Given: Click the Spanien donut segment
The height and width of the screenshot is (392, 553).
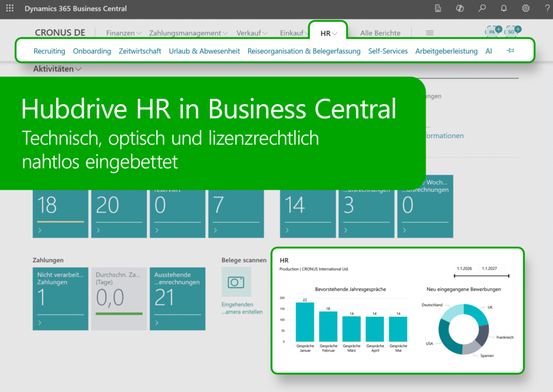Looking at the screenshot, I should pyautogui.click(x=470, y=348).
